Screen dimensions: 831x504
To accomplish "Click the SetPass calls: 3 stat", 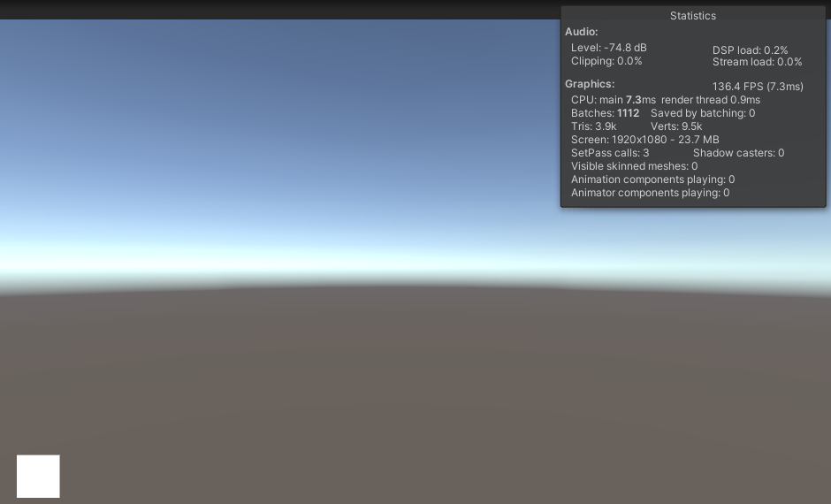I will [x=610, y=153].
